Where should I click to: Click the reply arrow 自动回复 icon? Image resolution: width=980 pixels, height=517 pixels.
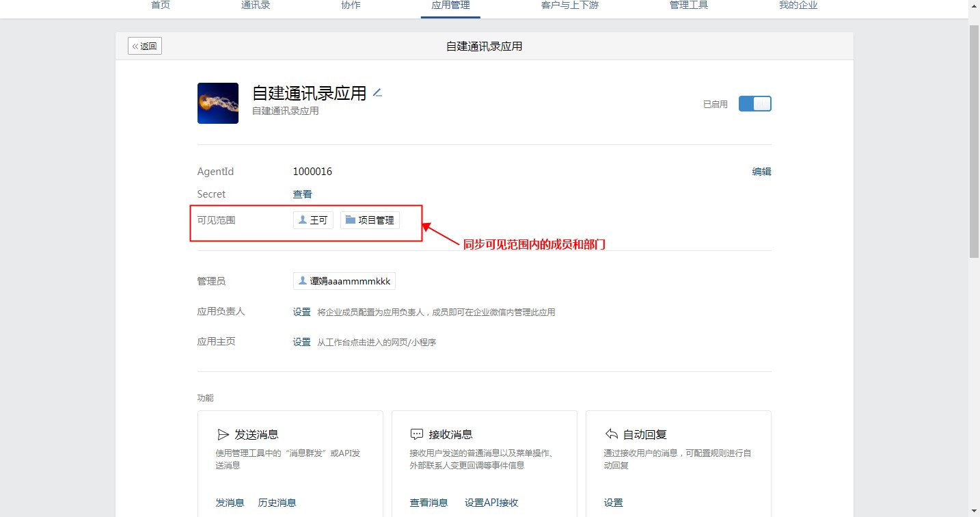[612, 434]
